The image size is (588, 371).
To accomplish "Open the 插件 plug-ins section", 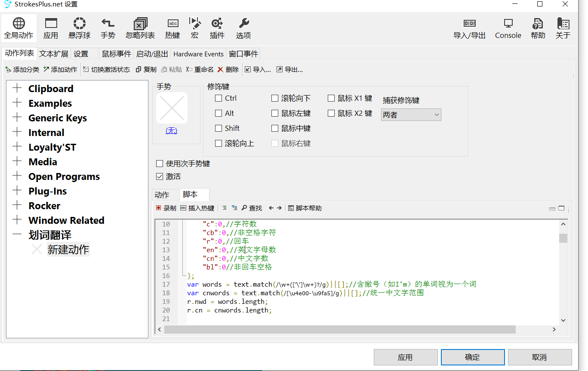I will (x=217, y=29).
